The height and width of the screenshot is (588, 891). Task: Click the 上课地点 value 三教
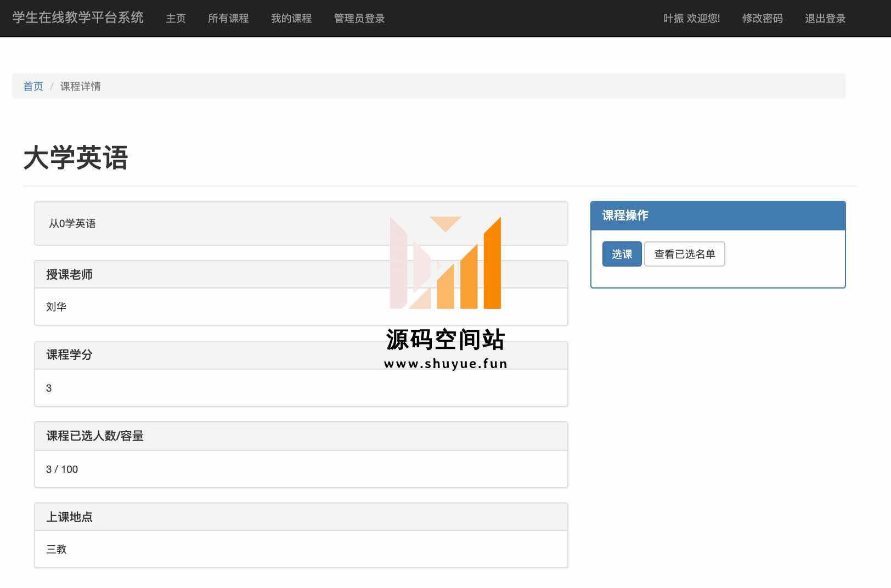pyautogui.click(x=56, y=549)
